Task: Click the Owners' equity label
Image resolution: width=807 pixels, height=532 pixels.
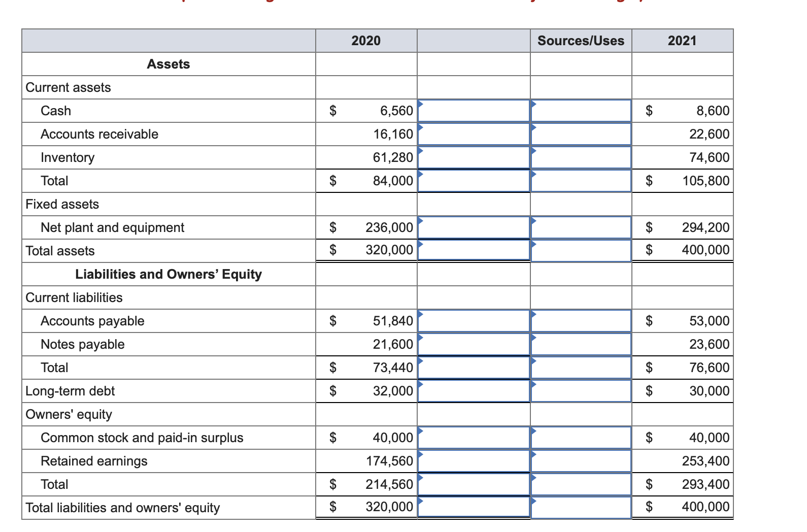Action: pyautogui.click(x=69, y=414)
